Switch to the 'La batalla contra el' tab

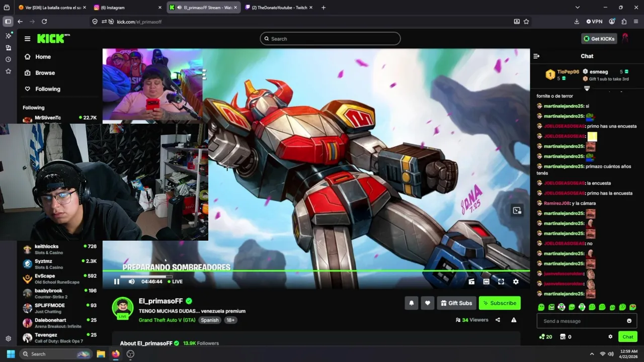[52, 8]
